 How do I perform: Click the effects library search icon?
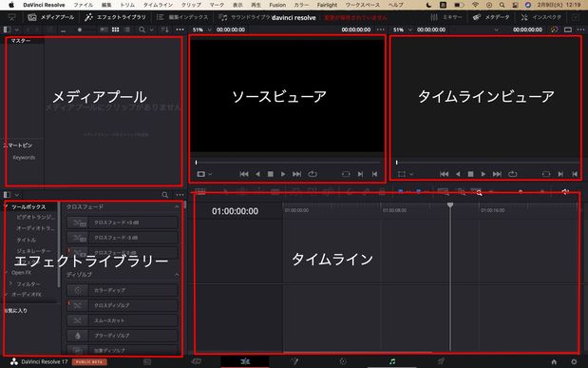point(164,195)
